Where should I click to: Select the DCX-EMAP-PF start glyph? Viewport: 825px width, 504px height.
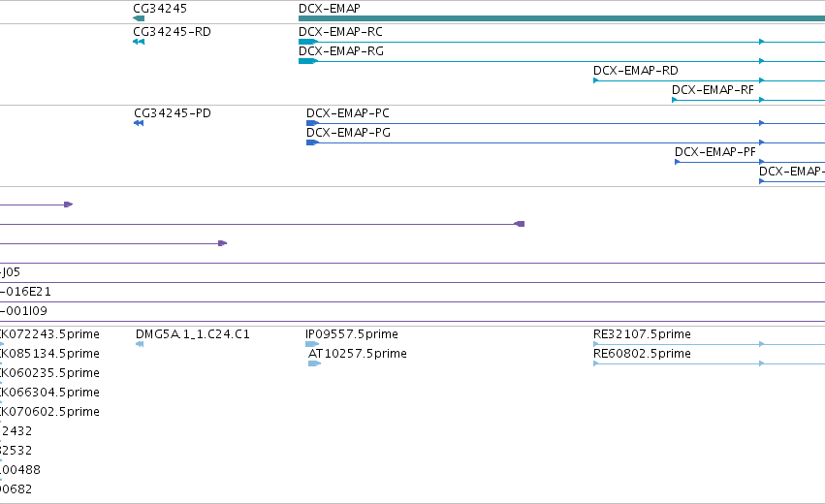tap(677, 162)
